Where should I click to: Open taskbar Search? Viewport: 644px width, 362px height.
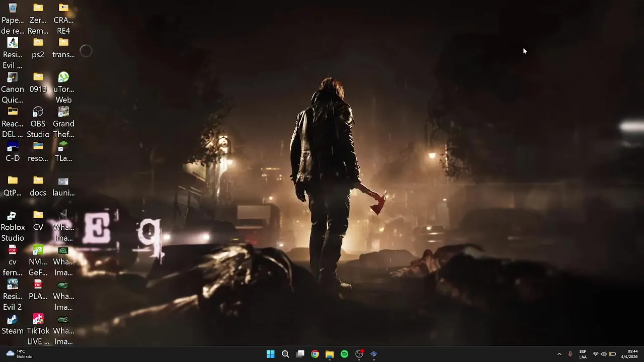point(285,354)
